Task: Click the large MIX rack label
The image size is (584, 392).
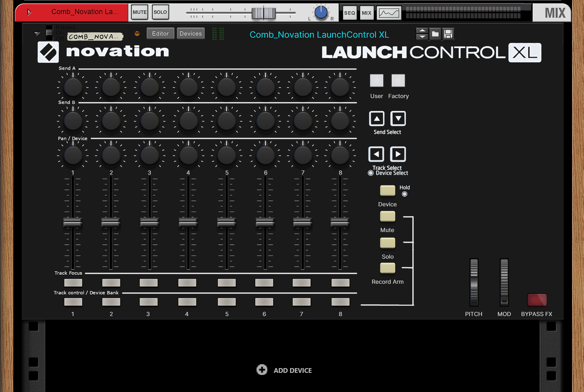Action: (x=555, y=13)
